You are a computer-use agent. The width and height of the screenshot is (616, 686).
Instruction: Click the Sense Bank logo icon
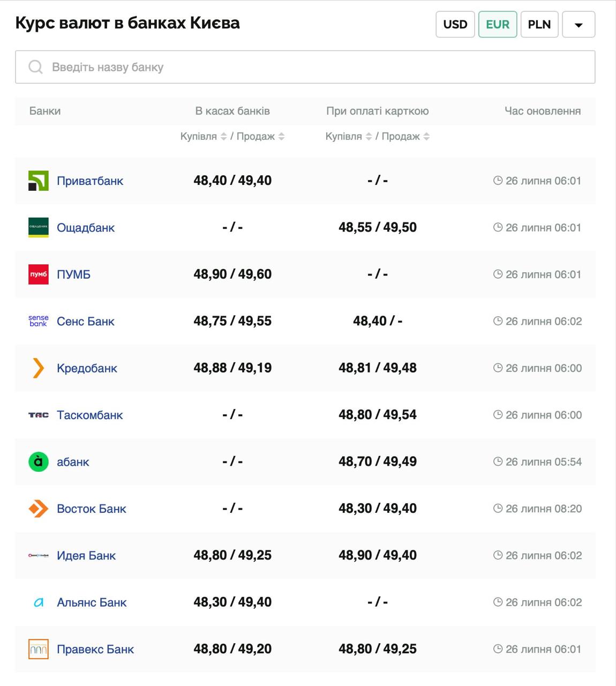(x=38, y=321)
